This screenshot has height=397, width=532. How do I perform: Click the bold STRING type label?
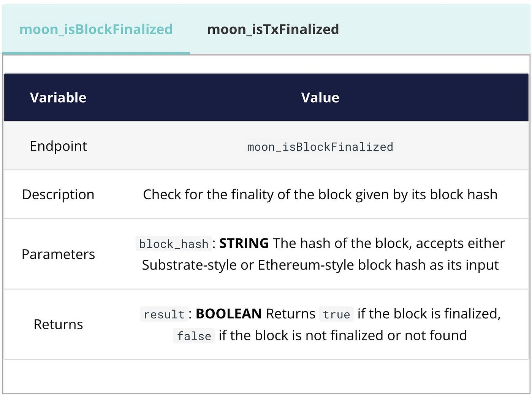[x=244, y=243]
